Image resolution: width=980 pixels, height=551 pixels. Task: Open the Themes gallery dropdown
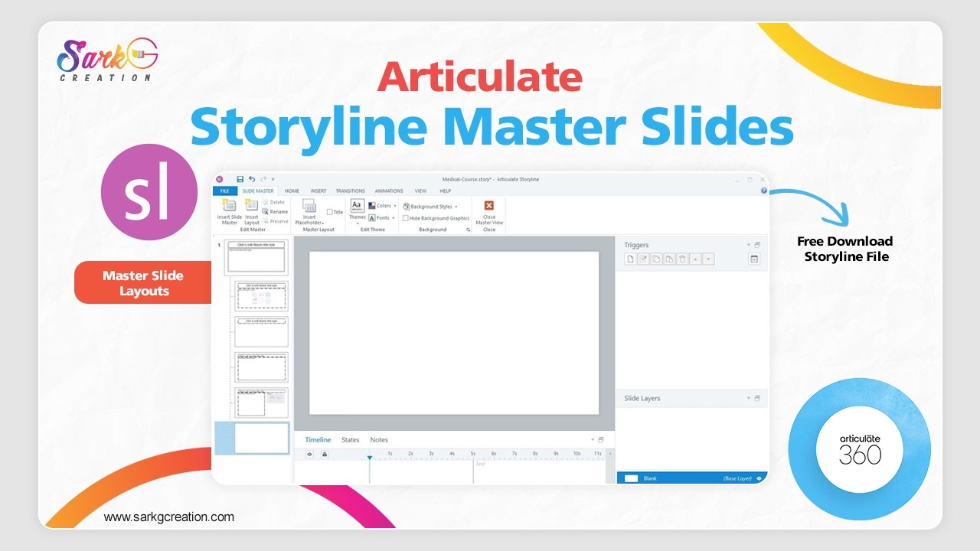(x=358, y=211)
